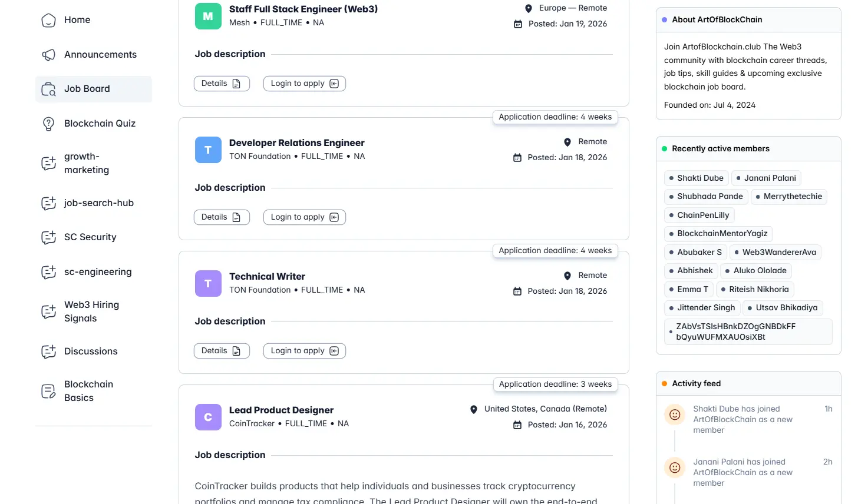This screenshot has width=858, height=504.
Task: Click the Announcements megaphone icon
Action: point(48,55)
